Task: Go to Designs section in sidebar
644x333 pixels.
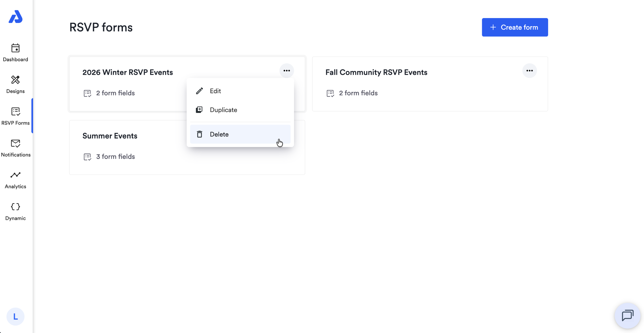Action: coord(15,85)
